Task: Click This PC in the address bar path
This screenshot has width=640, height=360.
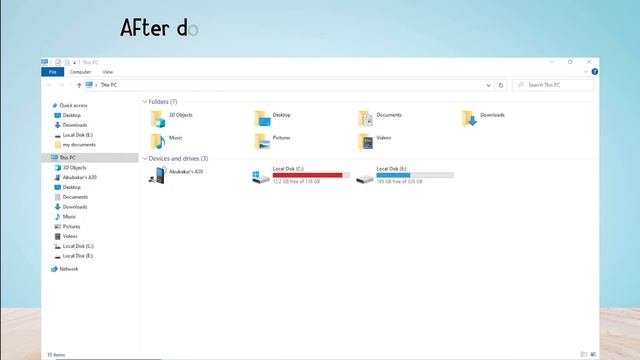Action: (109, 85)
